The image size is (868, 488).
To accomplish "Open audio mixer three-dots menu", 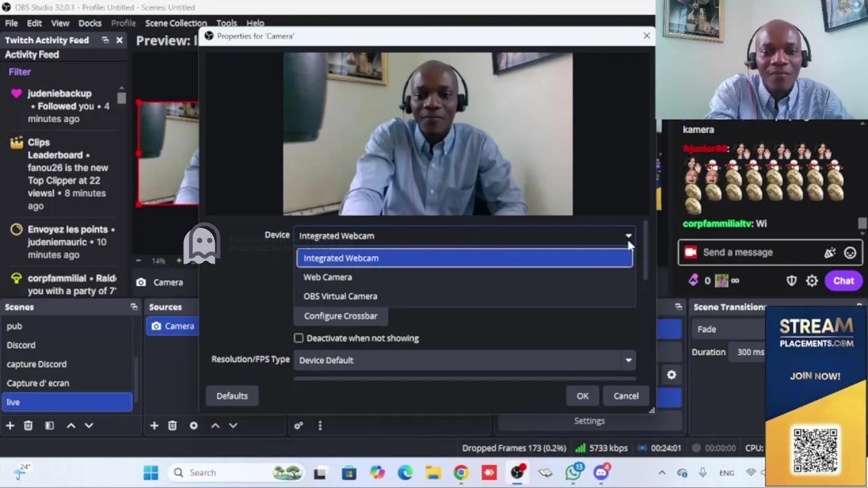I will [320, 426].
